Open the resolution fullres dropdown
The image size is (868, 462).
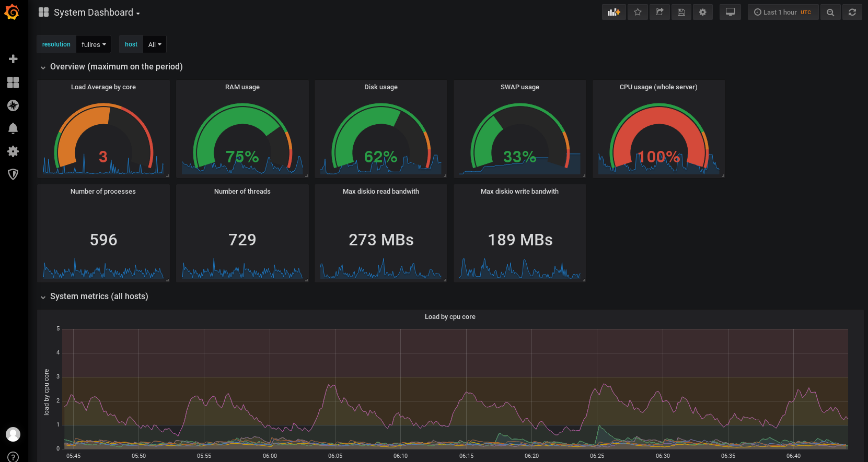[94, 44]
